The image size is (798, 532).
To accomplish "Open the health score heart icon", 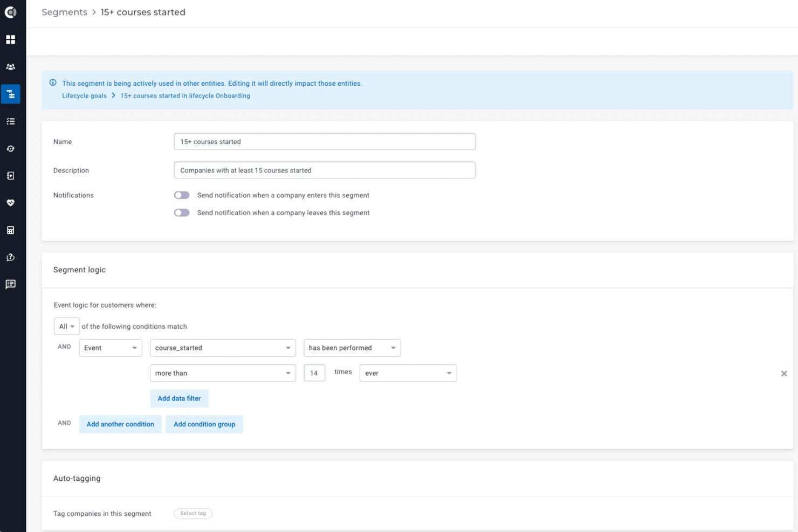I will tap(11, 203).
